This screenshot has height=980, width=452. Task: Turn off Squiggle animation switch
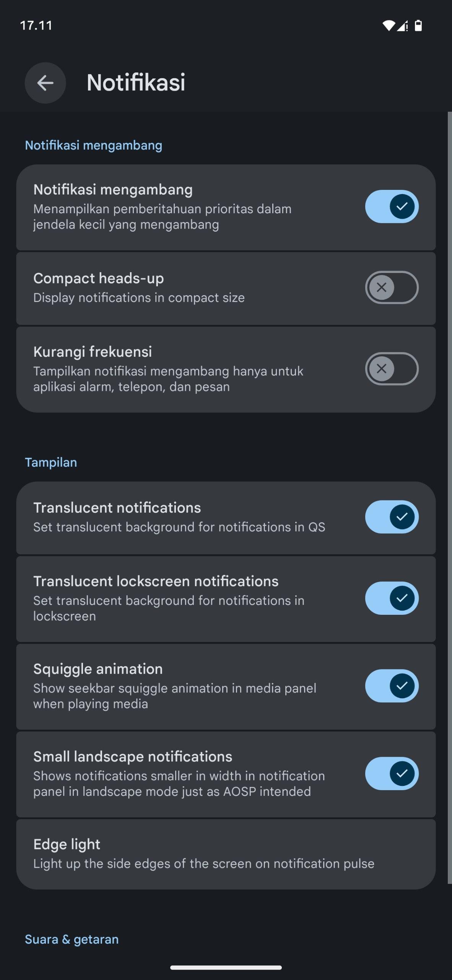(392, 686)
